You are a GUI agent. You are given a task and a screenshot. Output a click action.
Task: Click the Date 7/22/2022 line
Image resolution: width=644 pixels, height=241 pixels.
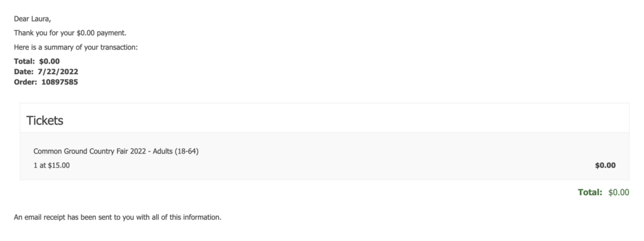(x=46, y=72)
